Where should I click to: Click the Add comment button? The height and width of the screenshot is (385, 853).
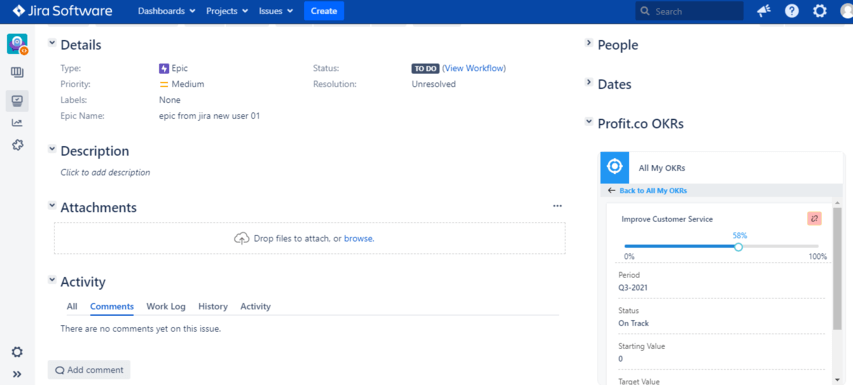pos(89,370)
